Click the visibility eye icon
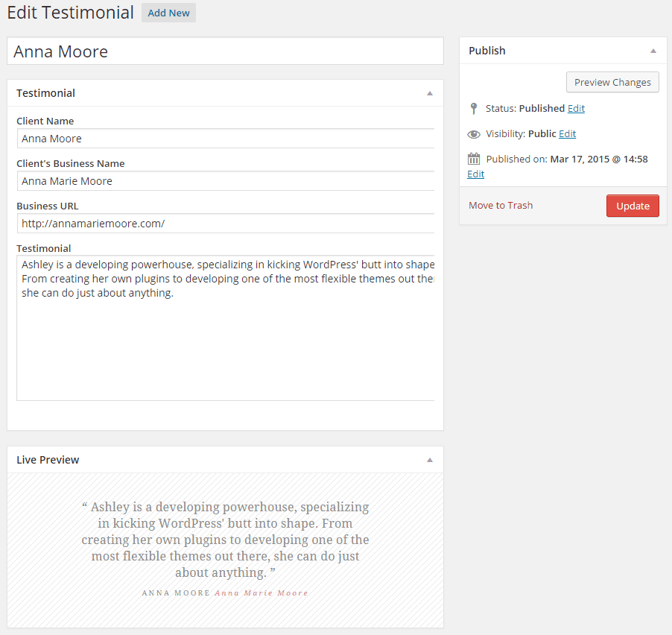The height and width of the screenshot is (635, 672). tap(474, 135)
